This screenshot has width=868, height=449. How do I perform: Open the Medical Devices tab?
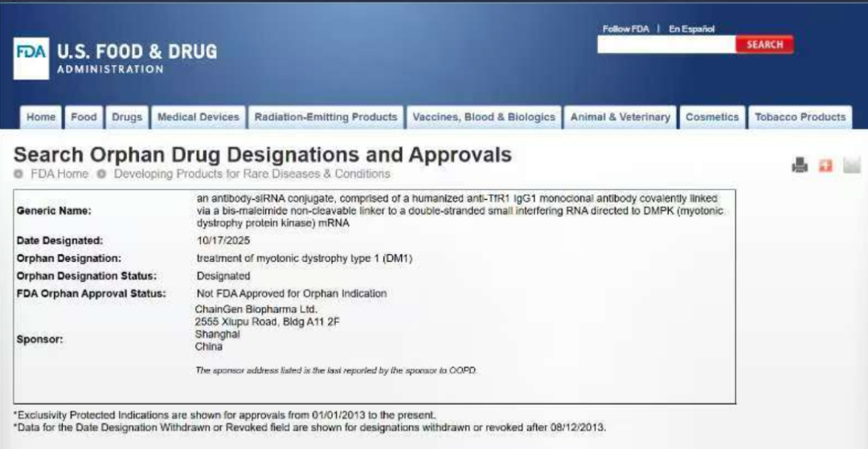pyautogui.click(x=199, y=117)
